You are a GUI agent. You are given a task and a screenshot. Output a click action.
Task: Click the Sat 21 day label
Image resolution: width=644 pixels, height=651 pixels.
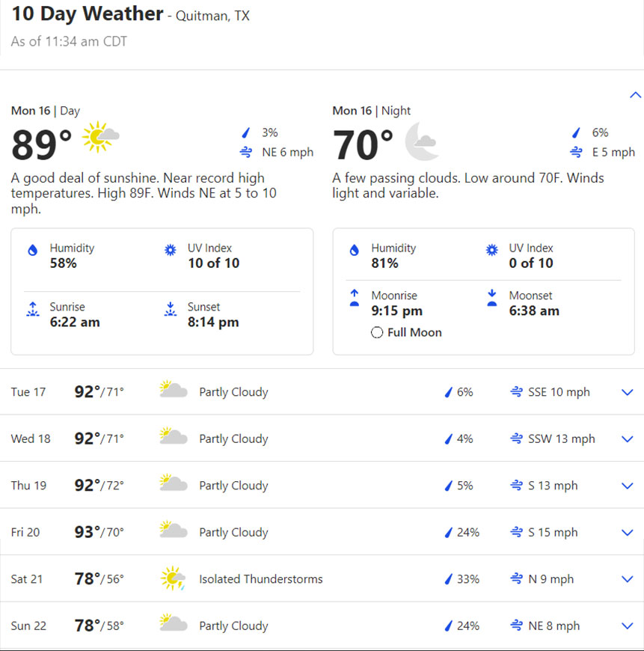pyautogui.click(x=28, y=579)
